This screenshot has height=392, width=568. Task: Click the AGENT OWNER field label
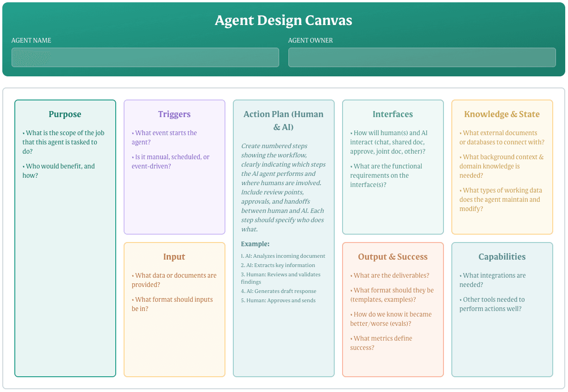click(310, 40)
